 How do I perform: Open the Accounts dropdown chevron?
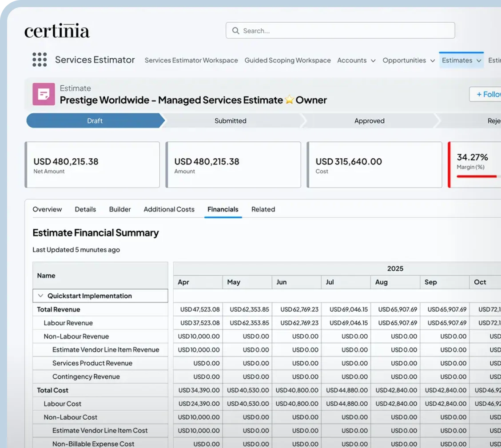click(373, 60)
